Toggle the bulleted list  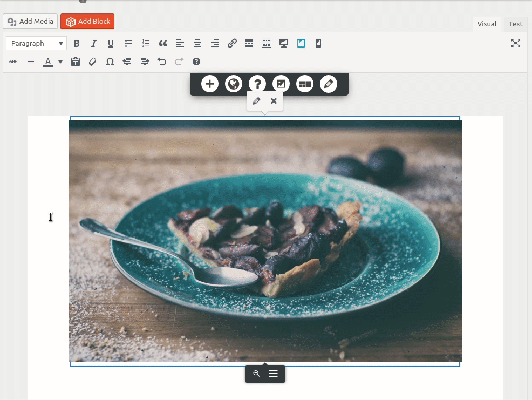tap(128, 43)
